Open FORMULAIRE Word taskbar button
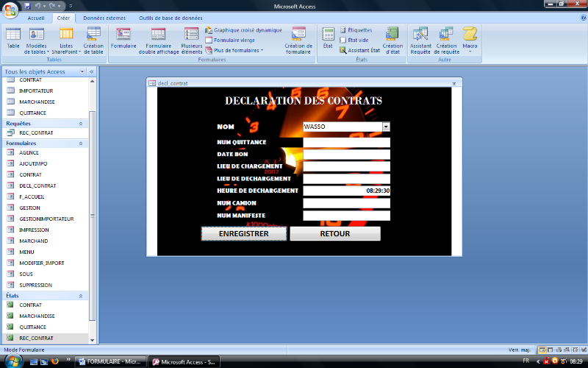This screenshot has height=368, width=588. point(110,362)
